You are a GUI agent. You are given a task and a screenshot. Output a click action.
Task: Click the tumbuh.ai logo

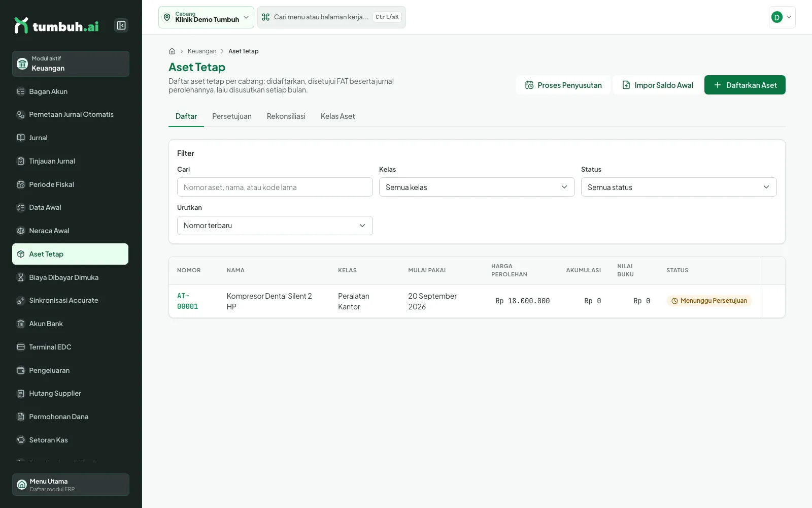(x=56, y=25)
